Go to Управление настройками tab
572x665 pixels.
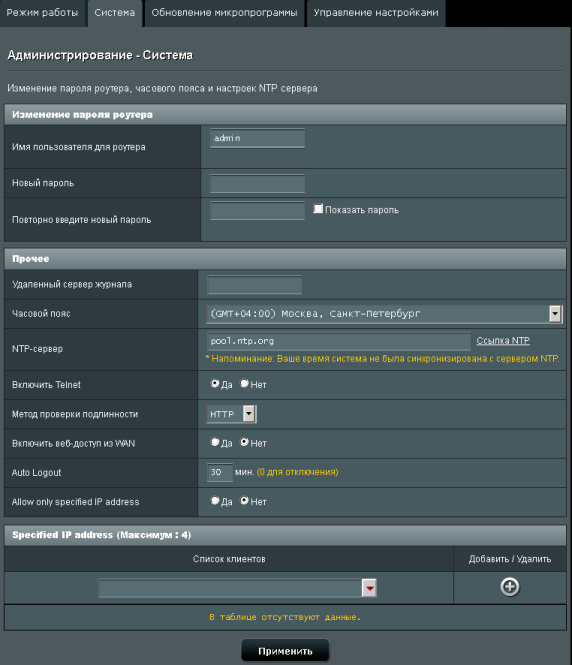point(376,13)
